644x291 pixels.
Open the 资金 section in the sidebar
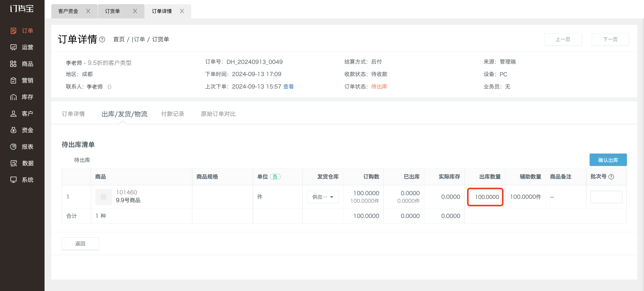[x=22, y=130]
